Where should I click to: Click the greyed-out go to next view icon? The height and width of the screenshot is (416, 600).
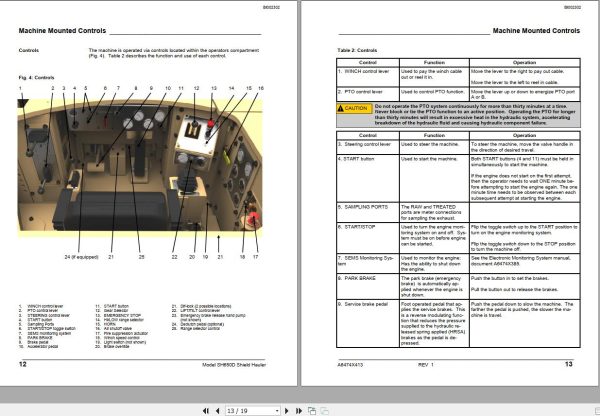[324, 411]
